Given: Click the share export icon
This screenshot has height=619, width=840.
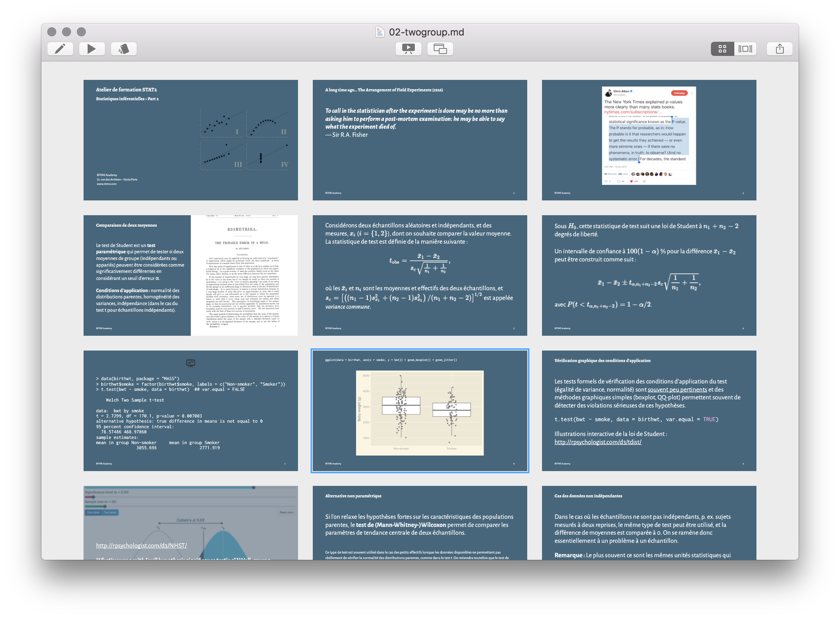Looking at the screenshot, I should [x=780, y=49].
